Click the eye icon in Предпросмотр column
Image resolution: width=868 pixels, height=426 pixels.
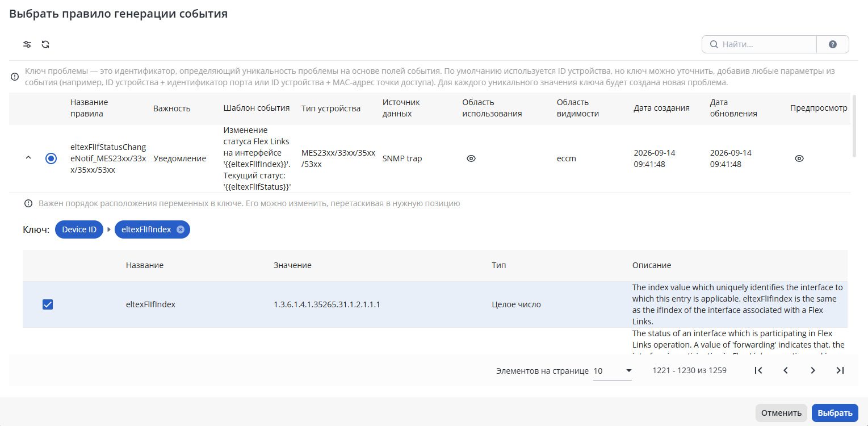pyautogui.click(x=799, y=158)
